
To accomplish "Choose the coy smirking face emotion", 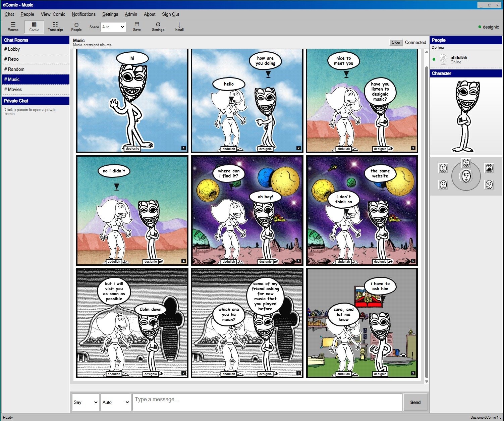I will pyautogui.click(x=489, y=185).
